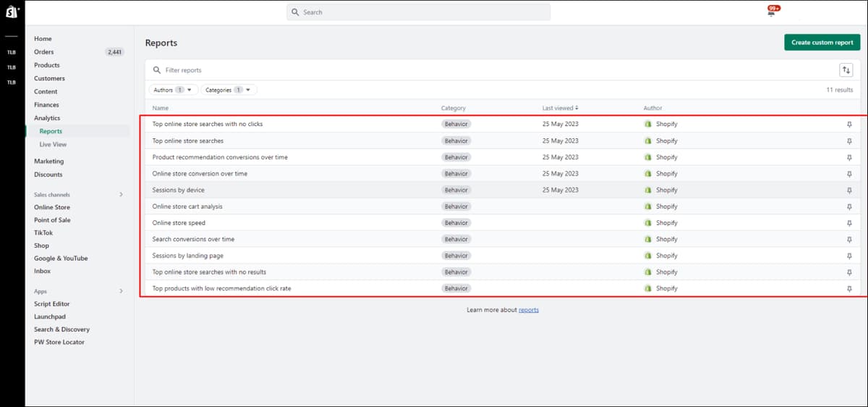Click the Category column header
This screenshot has height=407, width=868.
(x=454, y=108)
